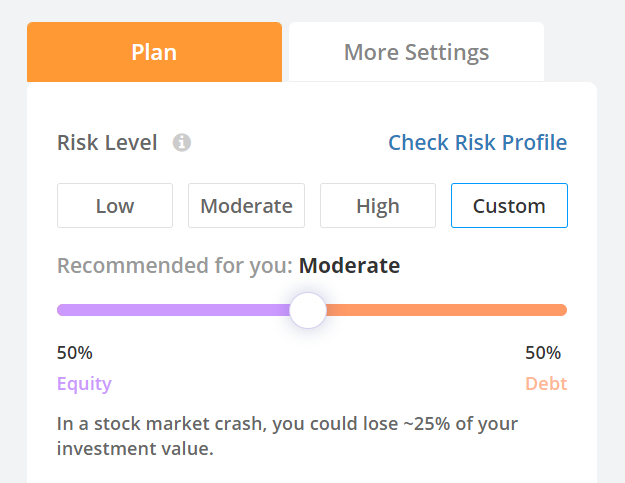Select the High risk level
Viewport: 625px width, 483px height.
378,206
